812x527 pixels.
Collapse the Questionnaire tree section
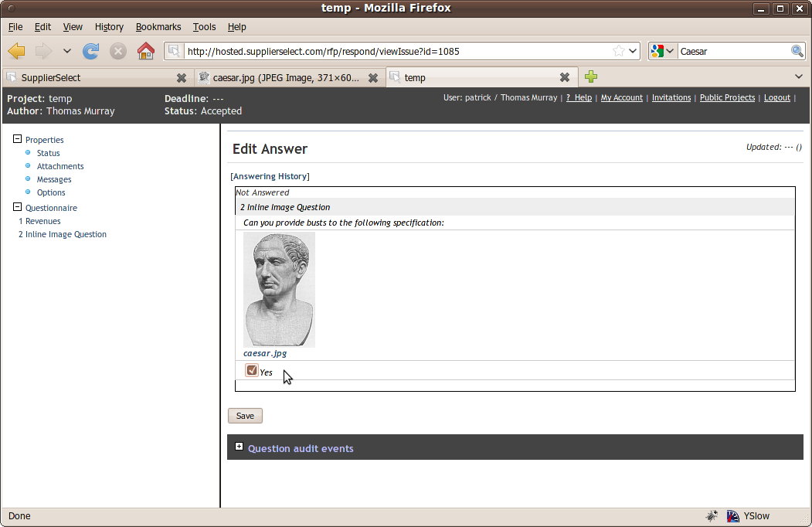(17, 207)
